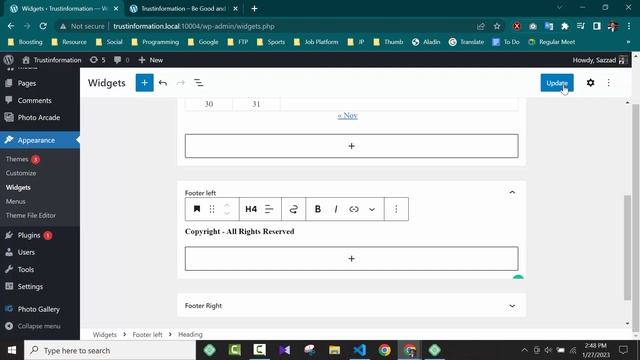Click Widgets in bottom breadcrumb
This screenshot has height=360, width=640.
[x=104, y=334]
